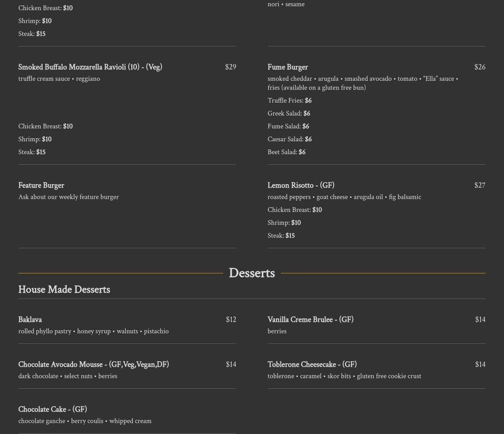Click the Vanilla Creme Brulee title
This screenshot has width=504, height=434.
pyautogui.click(x=310, y=320)
